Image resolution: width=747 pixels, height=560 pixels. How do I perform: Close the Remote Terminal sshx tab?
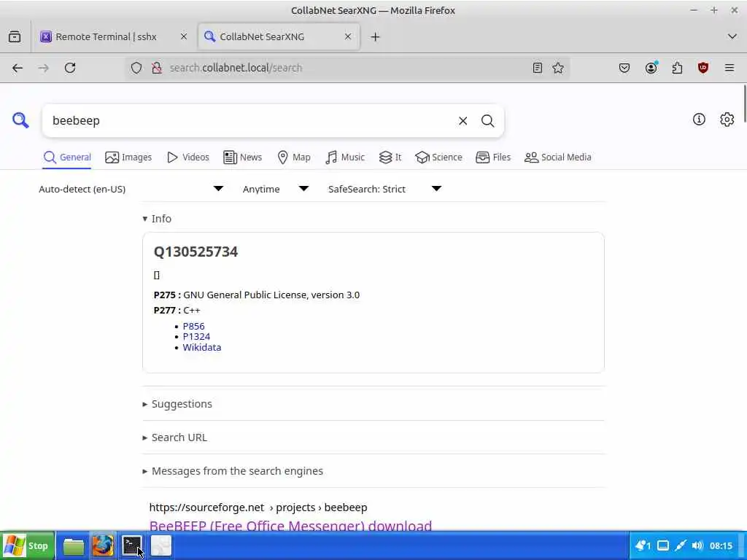[183, 36]
